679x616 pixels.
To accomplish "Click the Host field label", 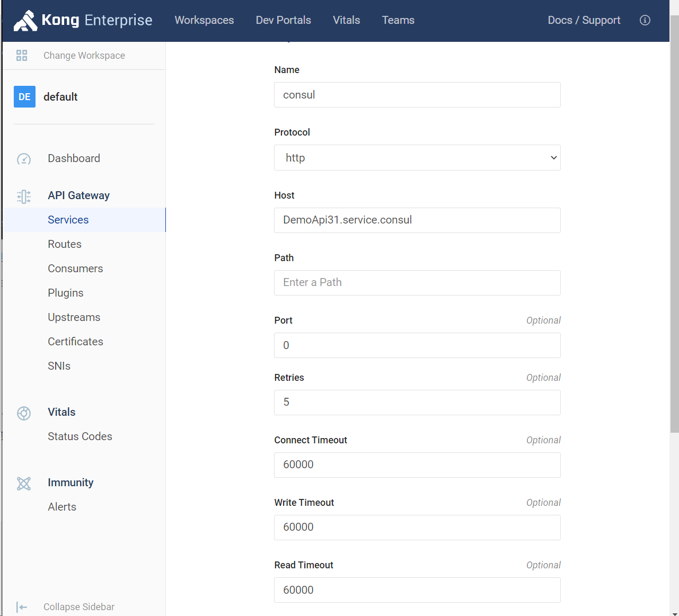I will tap(284, 195).
